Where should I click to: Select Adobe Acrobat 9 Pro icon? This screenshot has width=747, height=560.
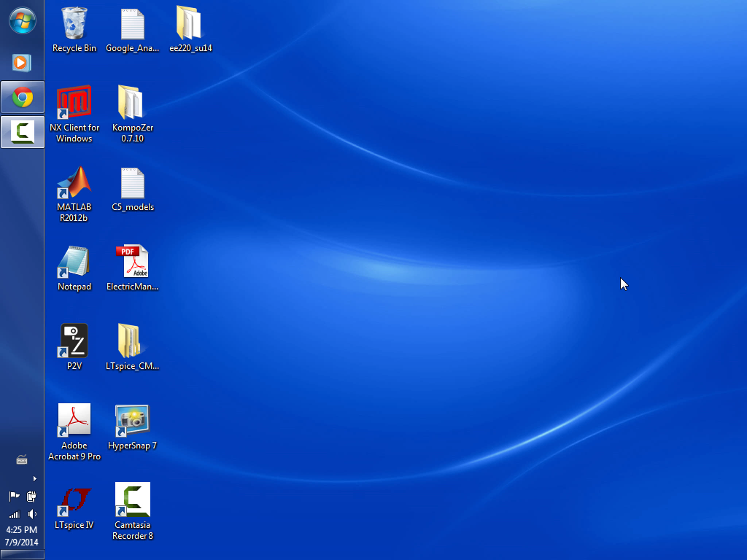[x=74, y=421]
